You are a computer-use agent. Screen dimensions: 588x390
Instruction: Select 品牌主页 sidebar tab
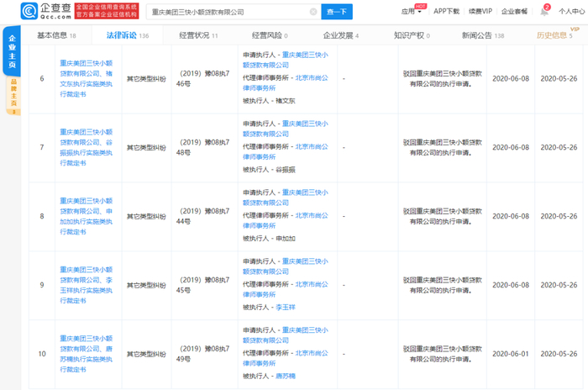click(x=13, y=95)
